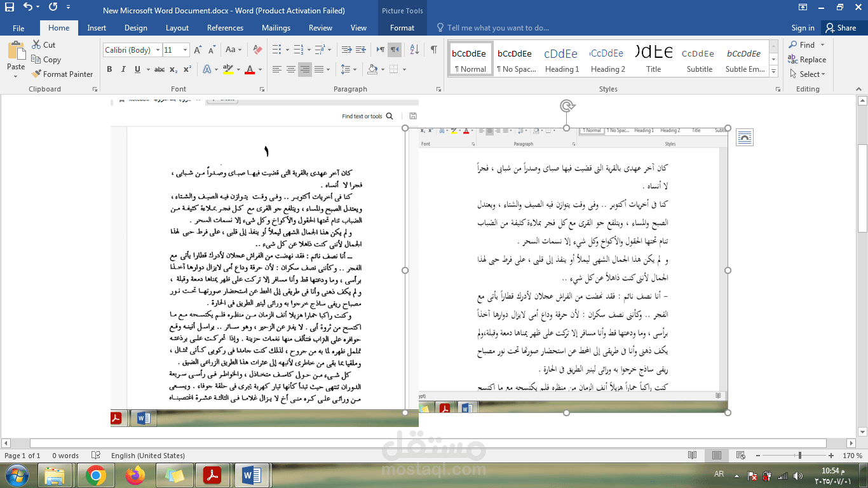The image size is (868, 488).
Task: Shrink the font size
Action: 212,50
